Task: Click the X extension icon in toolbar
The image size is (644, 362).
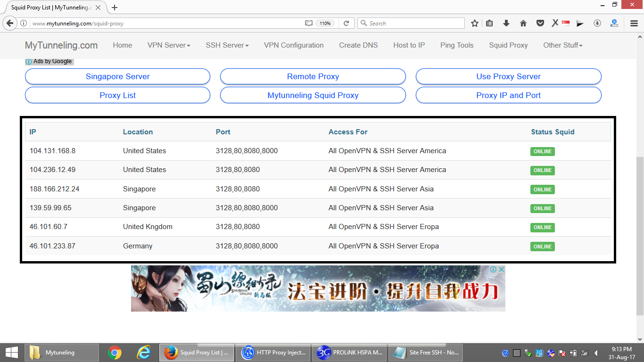Action: [555, 23]
